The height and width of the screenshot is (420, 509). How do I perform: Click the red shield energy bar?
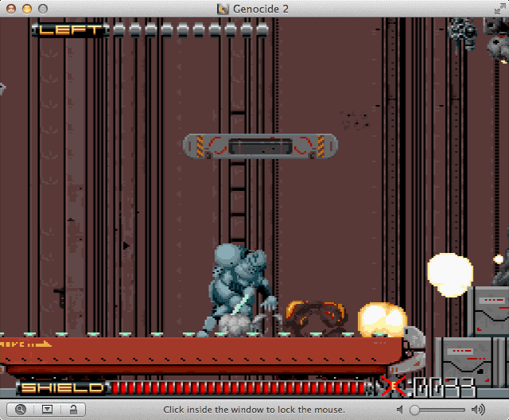click(239, 388)
